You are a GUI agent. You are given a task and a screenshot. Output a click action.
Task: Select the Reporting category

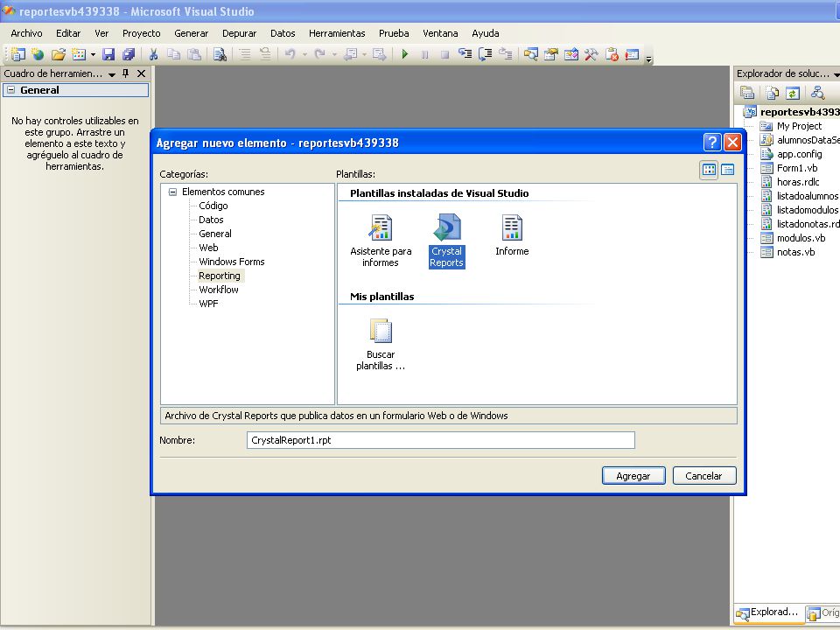point(220,276)
